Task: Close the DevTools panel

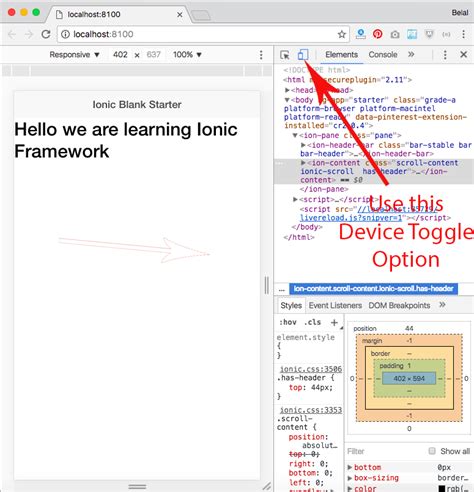Action: [463, 54]
